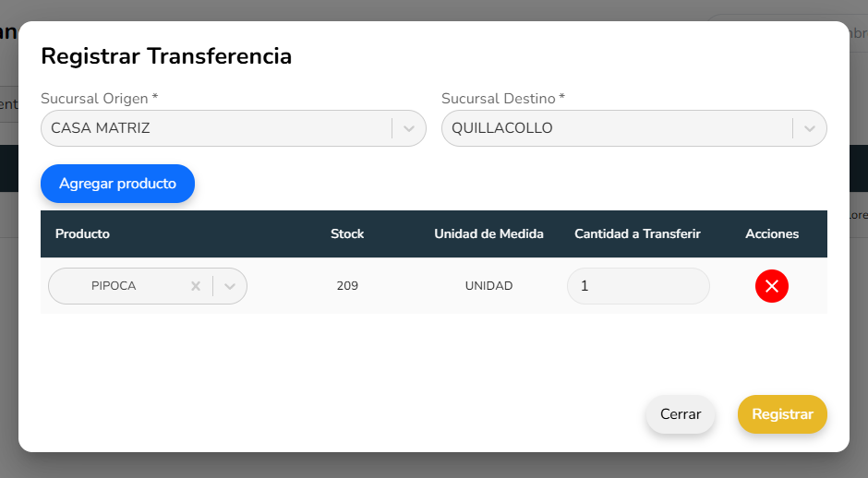Image resolution: width=868 pixels, height=478 pixels.
Task: Click the PIPOCA product name text
Action: 114,286
